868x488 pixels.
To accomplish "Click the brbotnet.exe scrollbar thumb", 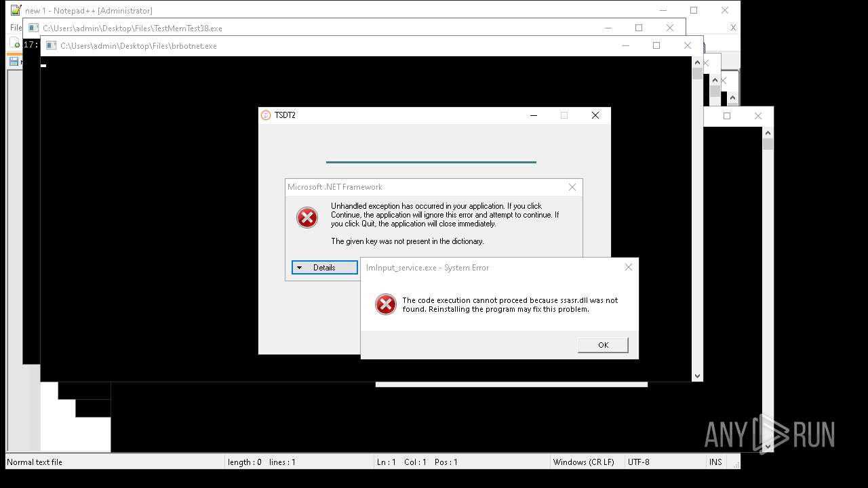I will [x=697, y=73].
